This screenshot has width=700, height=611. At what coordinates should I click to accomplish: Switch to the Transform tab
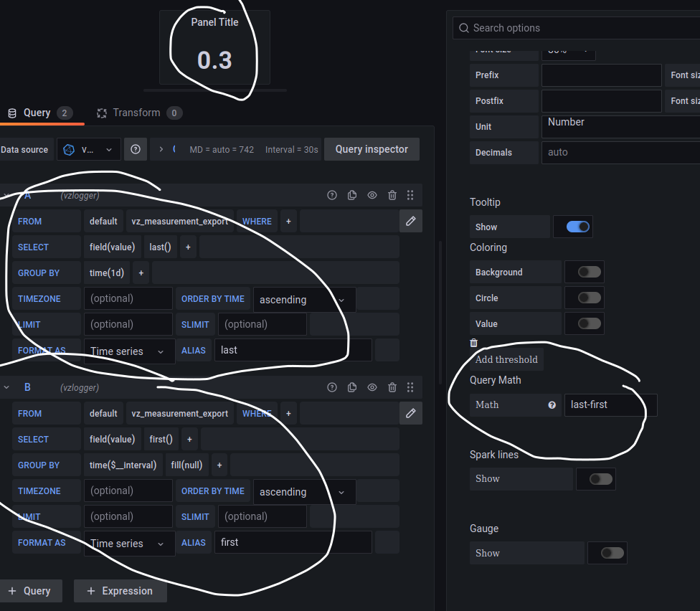point(137,113)
